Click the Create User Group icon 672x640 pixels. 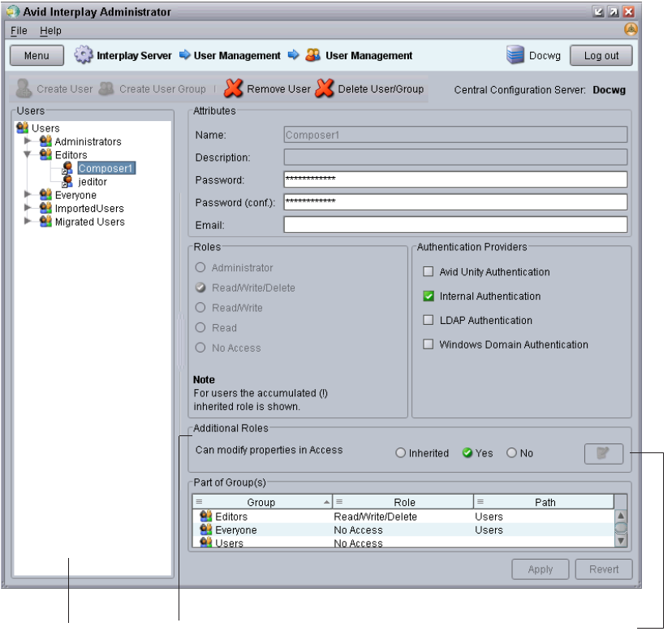[106, 89]
